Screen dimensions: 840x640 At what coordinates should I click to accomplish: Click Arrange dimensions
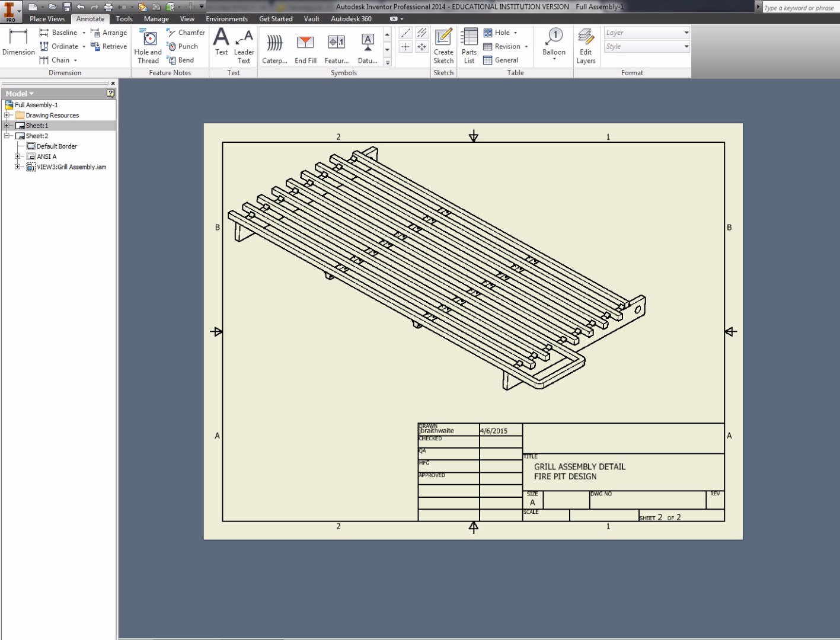pyautogui.click(x=108, y=33)
